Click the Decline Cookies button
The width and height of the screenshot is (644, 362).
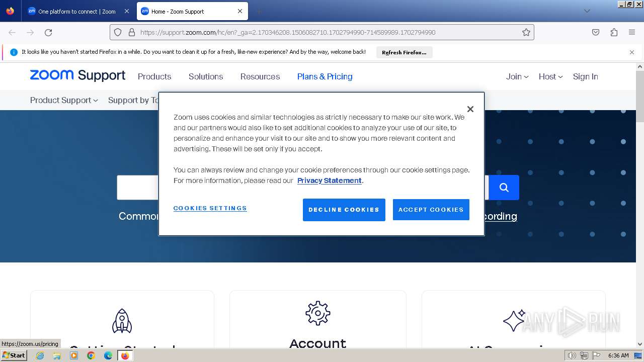pos(344,210)
